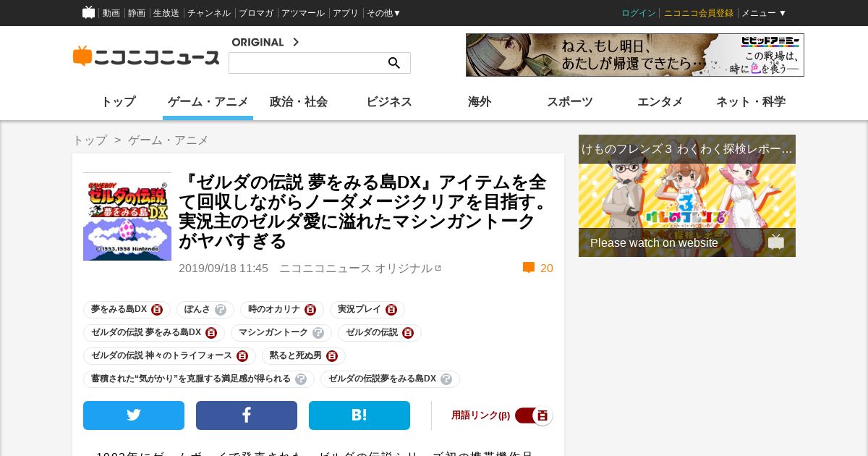Toggle the 用語リンク(β) switch
The width and height of the screenshot is (868, 456).
tap(534, 415)
